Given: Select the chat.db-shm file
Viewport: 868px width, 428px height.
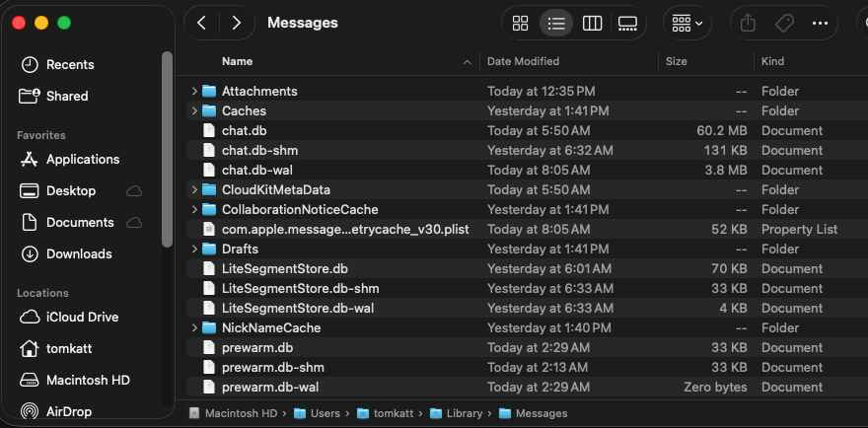Looking at the screenshot, I should [x=260, y=151].
